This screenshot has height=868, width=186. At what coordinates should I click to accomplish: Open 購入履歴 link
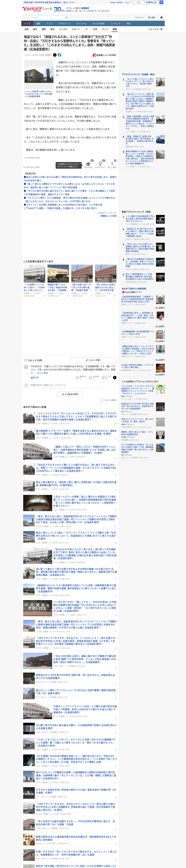point(152,18)
